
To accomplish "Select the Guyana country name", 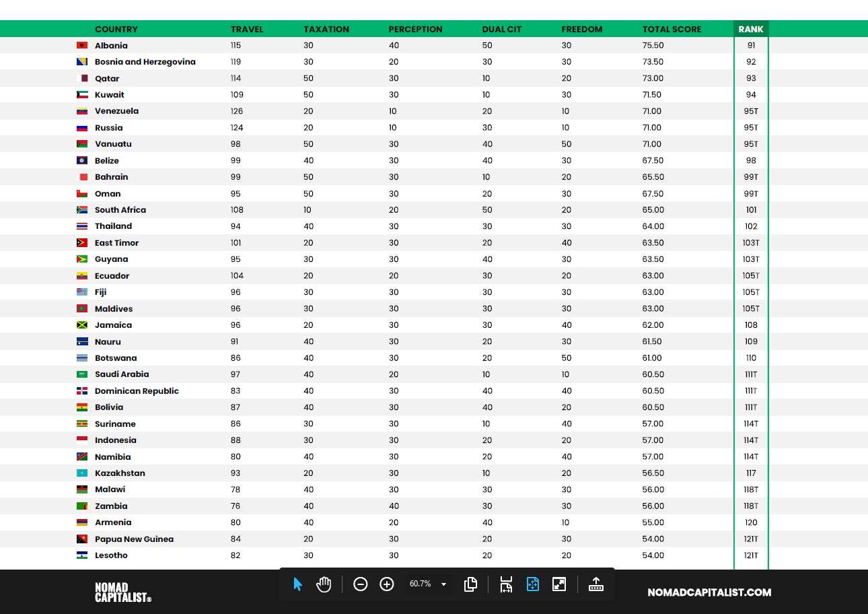I will coord(111,259).
